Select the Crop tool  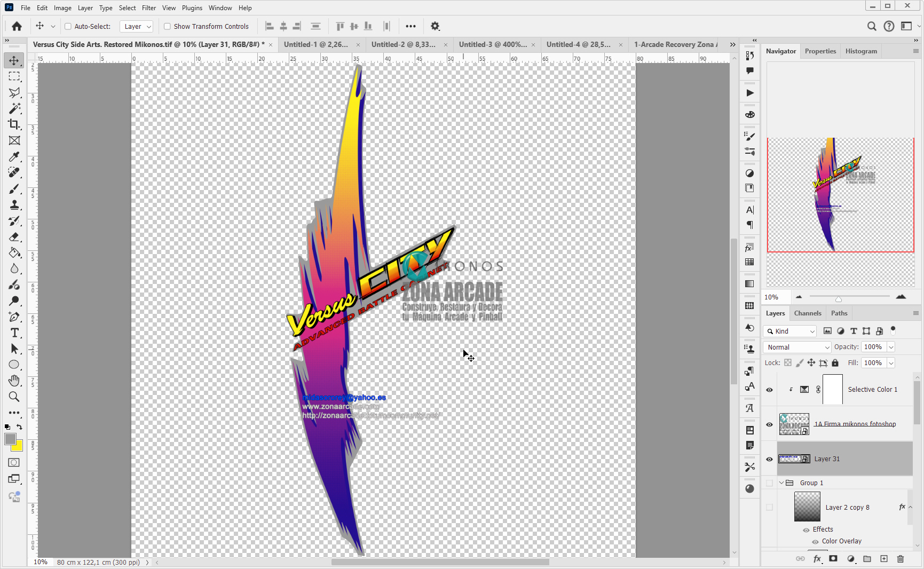[x=14, y=124]
